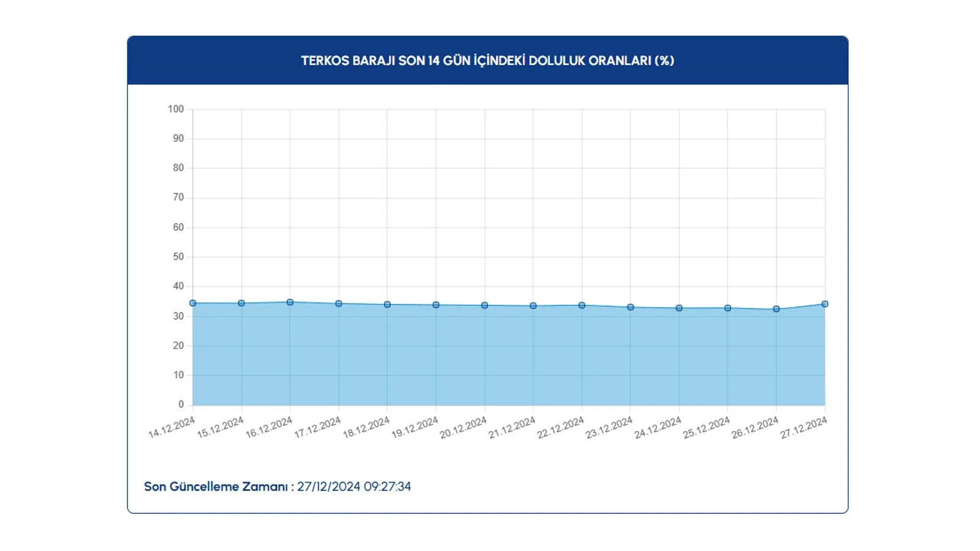The height and width of the screenshot is (551, 980).
Task: Click the y-axis value 0
Action: click(x=181, y=404)
